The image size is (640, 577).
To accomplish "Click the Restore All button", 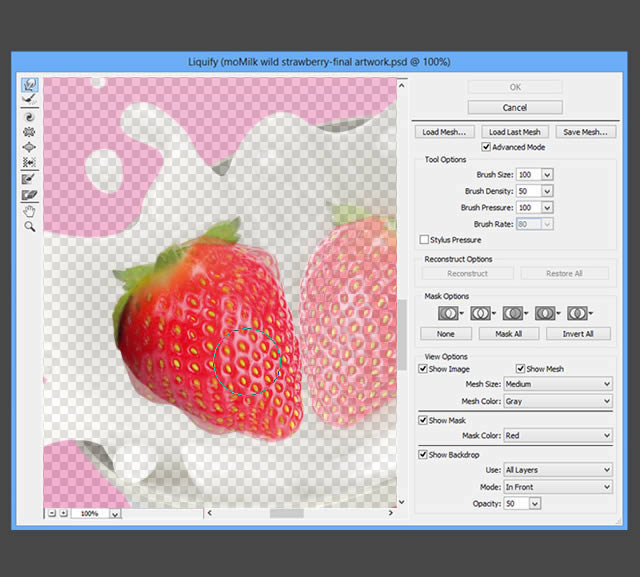I will point(564,273).
